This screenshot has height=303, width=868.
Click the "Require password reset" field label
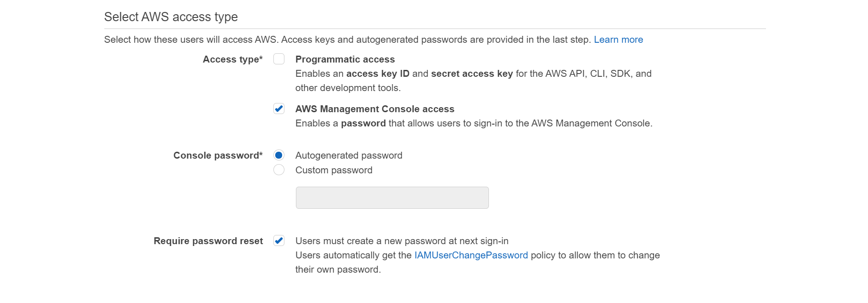pos(208,241)
